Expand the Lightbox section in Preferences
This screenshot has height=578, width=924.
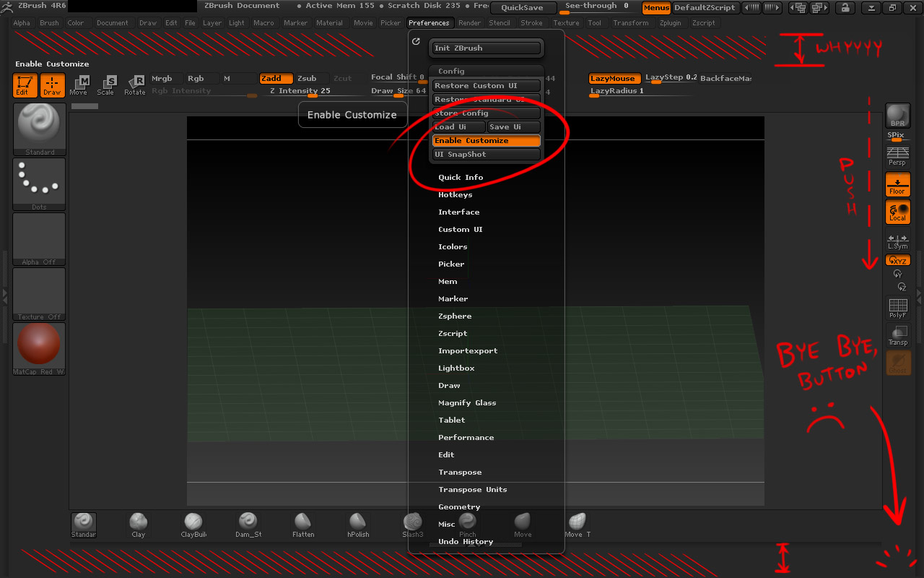[456, 368]
